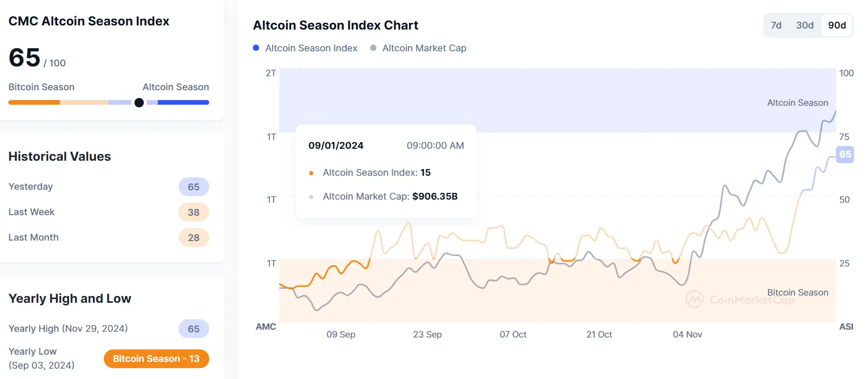Click the Yesterday 65 value badge
Viewport: 868px width, 379px height.
pos(194,187)
